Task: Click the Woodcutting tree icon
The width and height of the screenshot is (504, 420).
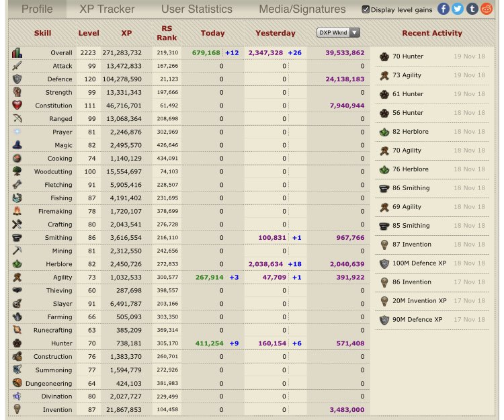Action: point(17,171)
